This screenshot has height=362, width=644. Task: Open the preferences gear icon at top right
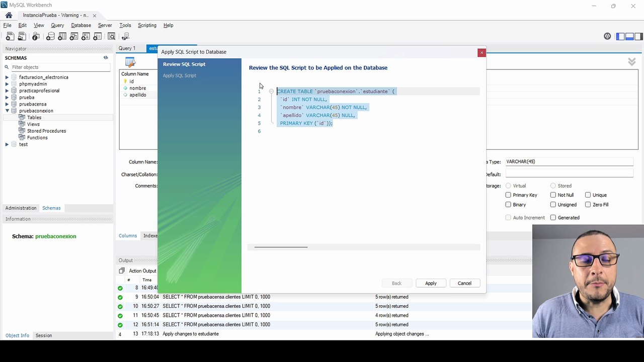point(607,36)
